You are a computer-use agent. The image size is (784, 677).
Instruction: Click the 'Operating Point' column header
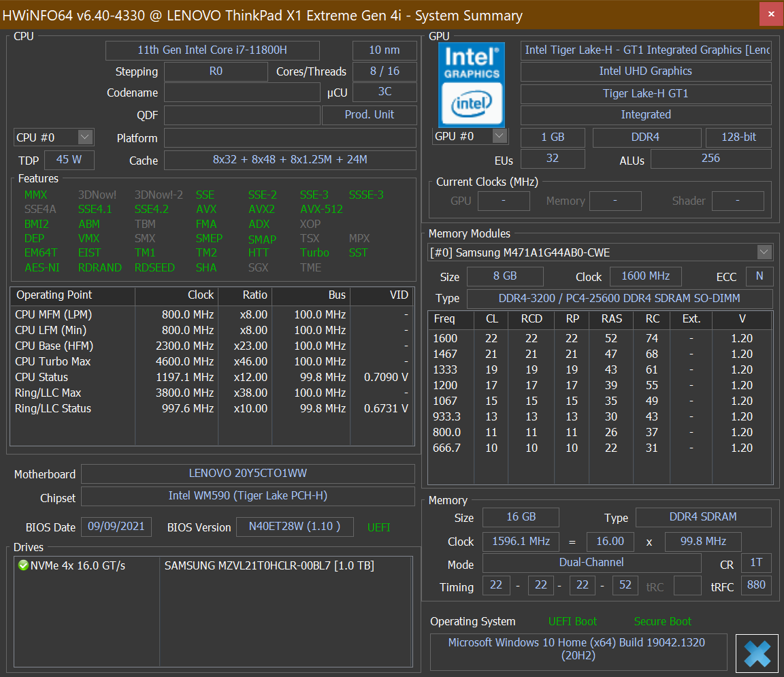[x=73, y=295]
